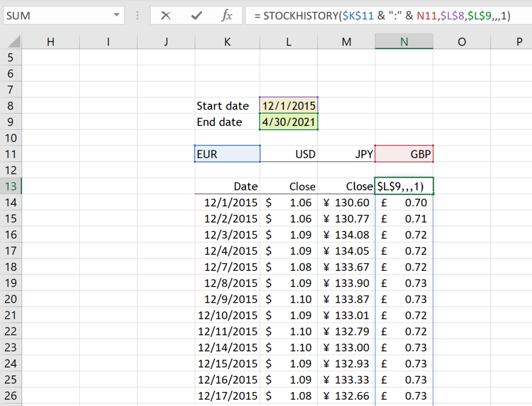Select row header 26
The height and width of the screenshot is (406, 532).
(11, 396)
